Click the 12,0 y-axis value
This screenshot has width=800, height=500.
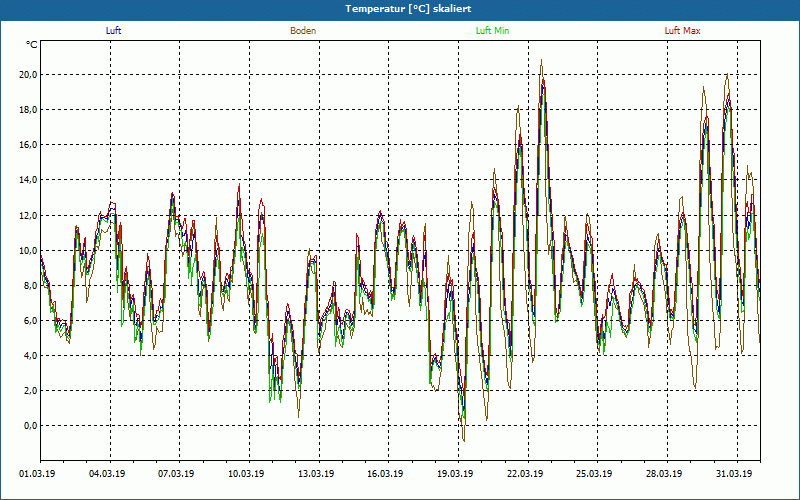click(29, 215)
